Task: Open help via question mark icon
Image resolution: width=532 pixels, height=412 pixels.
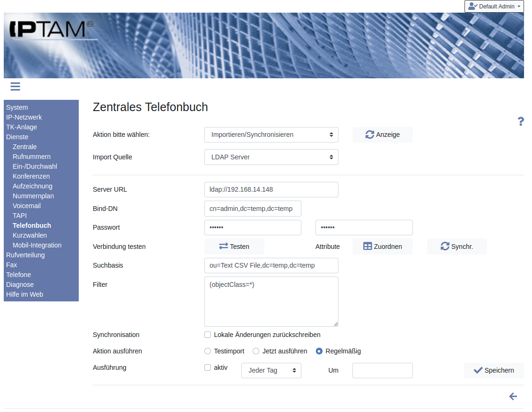Action: pyautogui.click(x=520, y=121)
